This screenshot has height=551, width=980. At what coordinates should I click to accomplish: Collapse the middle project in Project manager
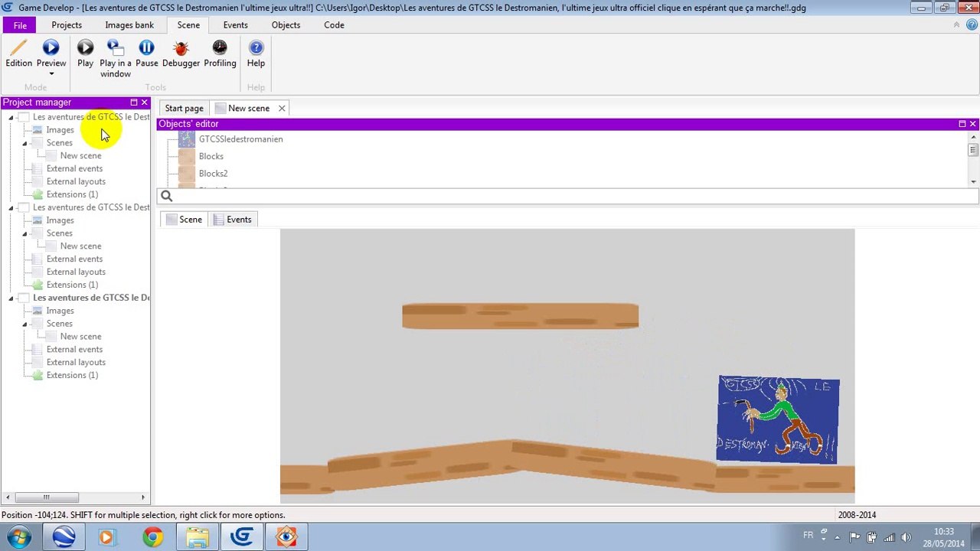pos(11,207)
